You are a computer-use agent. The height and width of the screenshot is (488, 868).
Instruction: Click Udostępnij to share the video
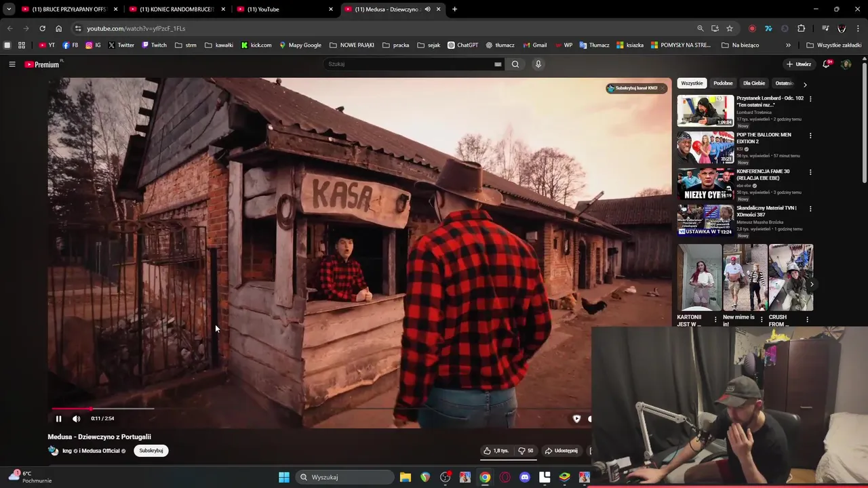(561, 451)
